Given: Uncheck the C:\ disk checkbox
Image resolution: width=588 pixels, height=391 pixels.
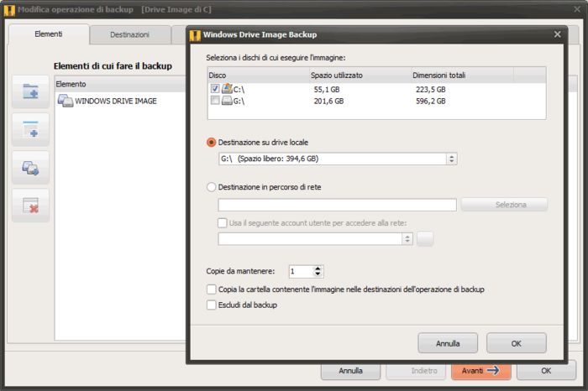Looking at the screenshot, I should coord(215,88).
